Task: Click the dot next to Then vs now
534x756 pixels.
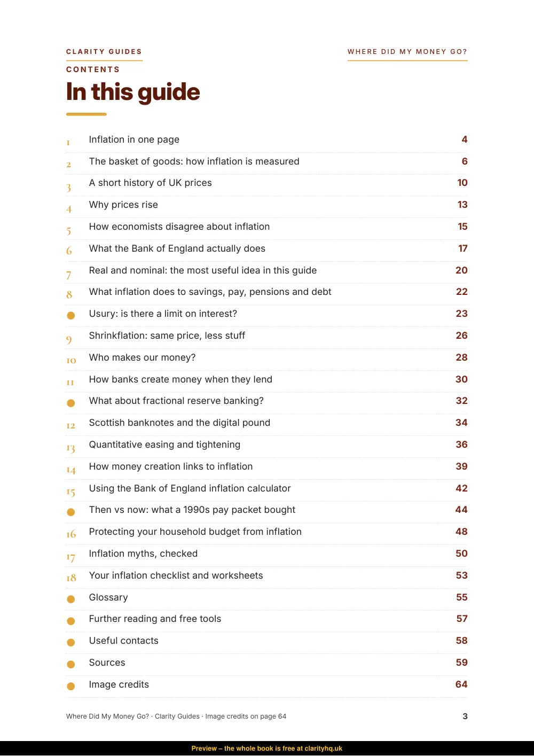Action: 70,512
